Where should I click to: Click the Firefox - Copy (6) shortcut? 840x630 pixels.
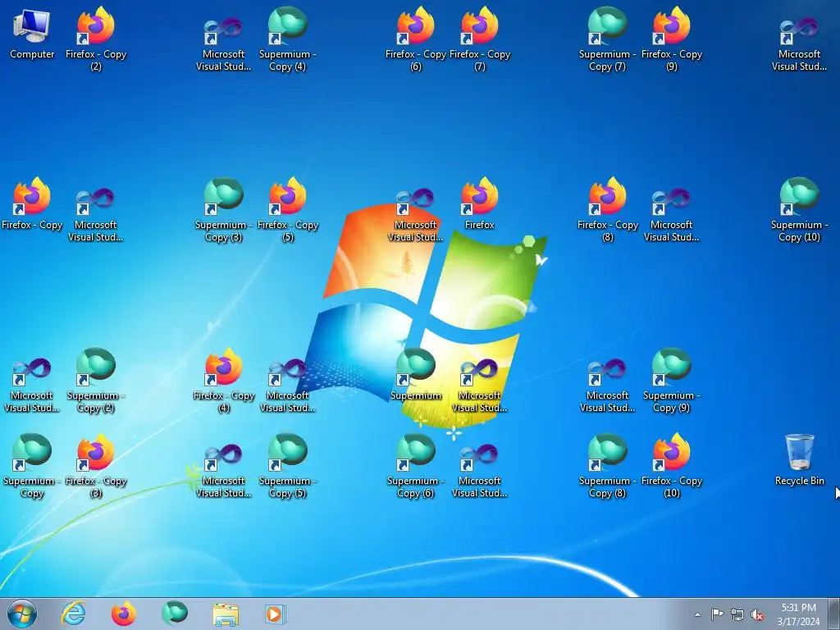416,39
